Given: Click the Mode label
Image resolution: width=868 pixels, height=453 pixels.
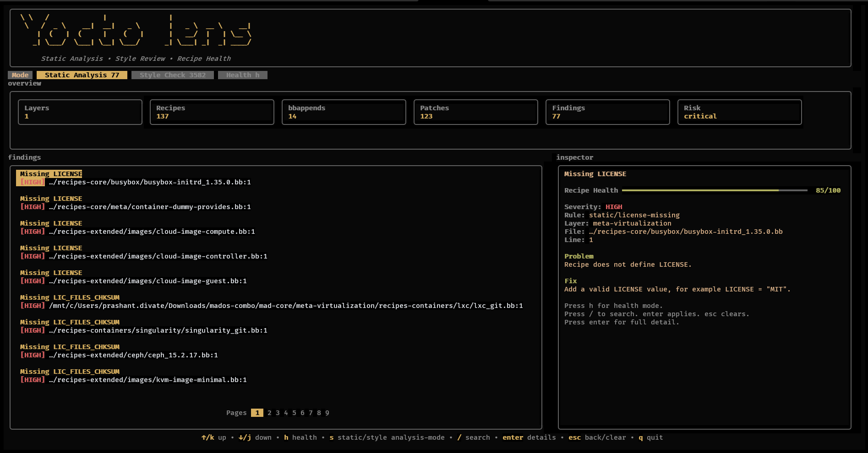Looking at the screenshot, I should (x=20, y=75).
